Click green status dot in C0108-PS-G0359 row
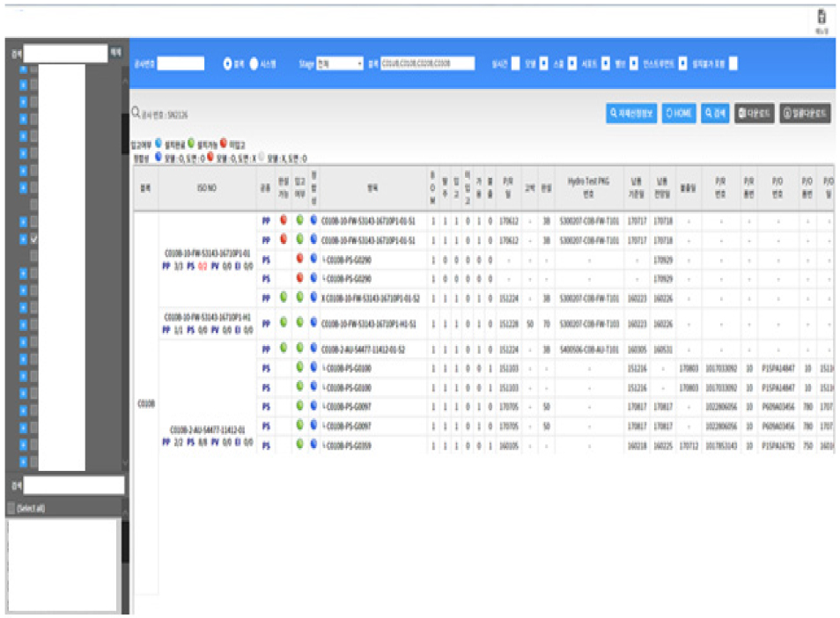 point(299,444)
